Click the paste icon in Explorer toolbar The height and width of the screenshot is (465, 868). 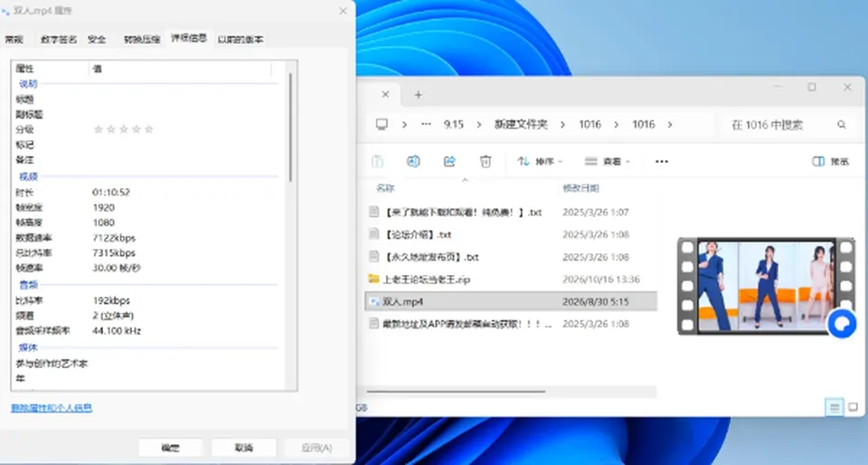378,161
